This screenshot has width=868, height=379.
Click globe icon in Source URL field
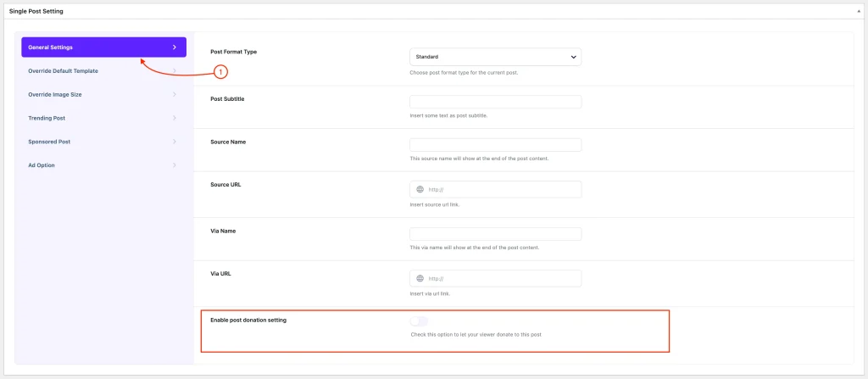(x=420, y=189)
